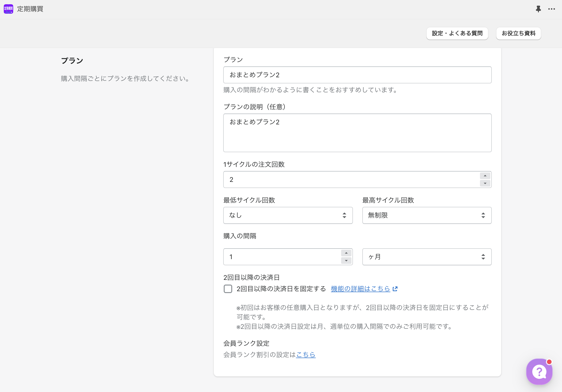Click the お役立ち資料 button
Screen dimensions: 562x392
tap(518, 33)
